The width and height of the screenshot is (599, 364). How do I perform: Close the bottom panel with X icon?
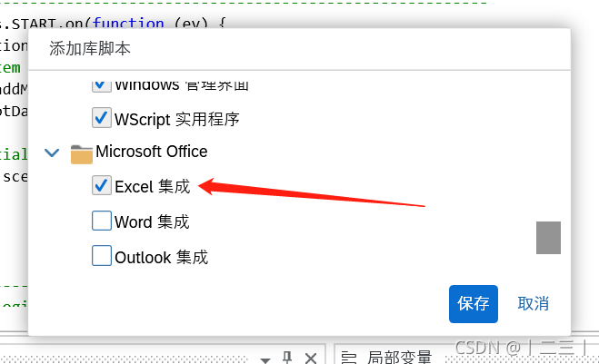tap(311, 359)
